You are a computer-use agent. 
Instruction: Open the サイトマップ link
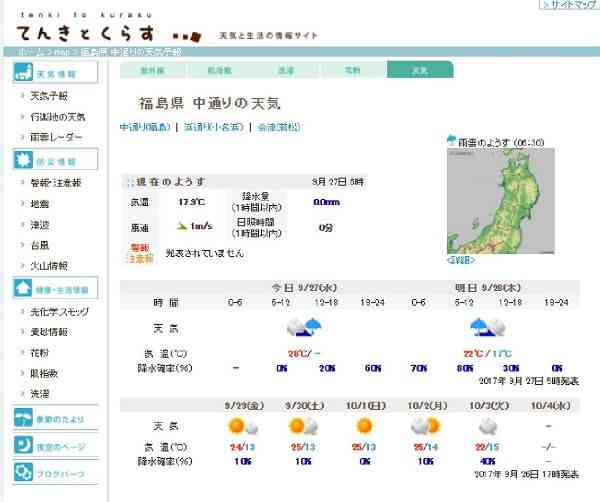pyautogui.click(x=570, y=4)
